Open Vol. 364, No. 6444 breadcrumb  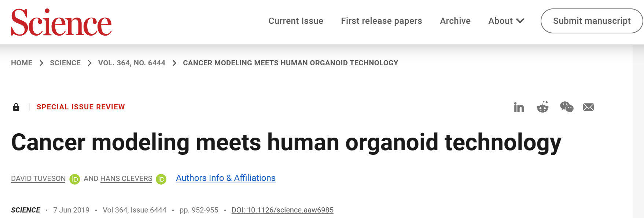(132, 63)
